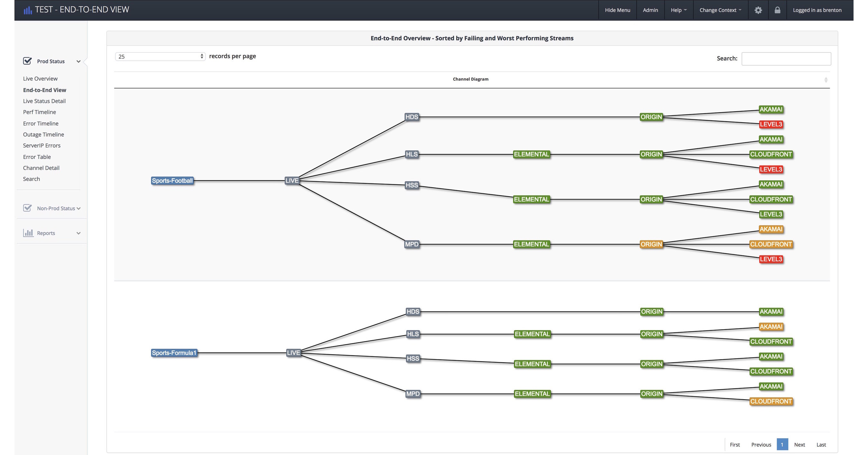
Task: Click ELEMENTAL node on Football HLS branch
Action: tap(531, 154)
